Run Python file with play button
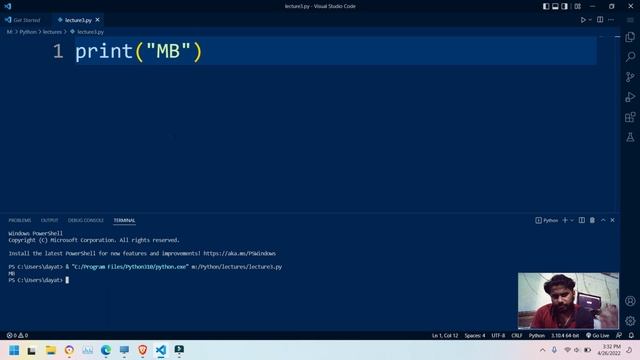The height and width of the screenshot is (360, 640). (x=583, y=20)
